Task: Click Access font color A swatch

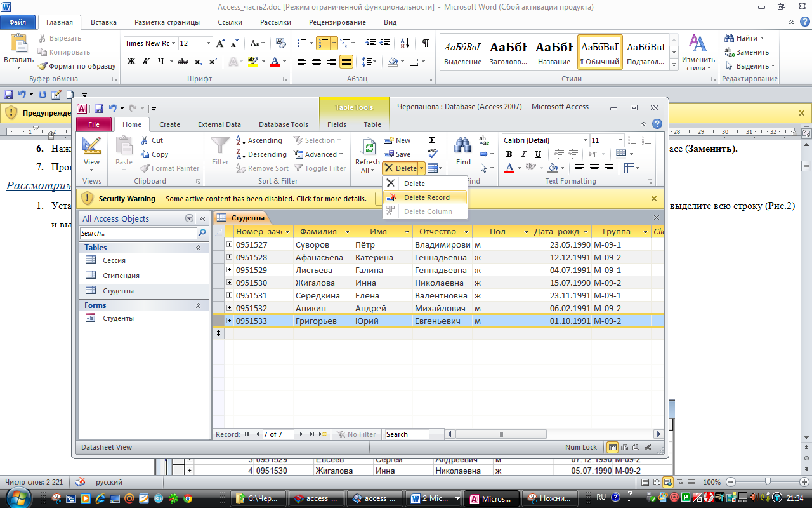Action: tap(509, 168)
